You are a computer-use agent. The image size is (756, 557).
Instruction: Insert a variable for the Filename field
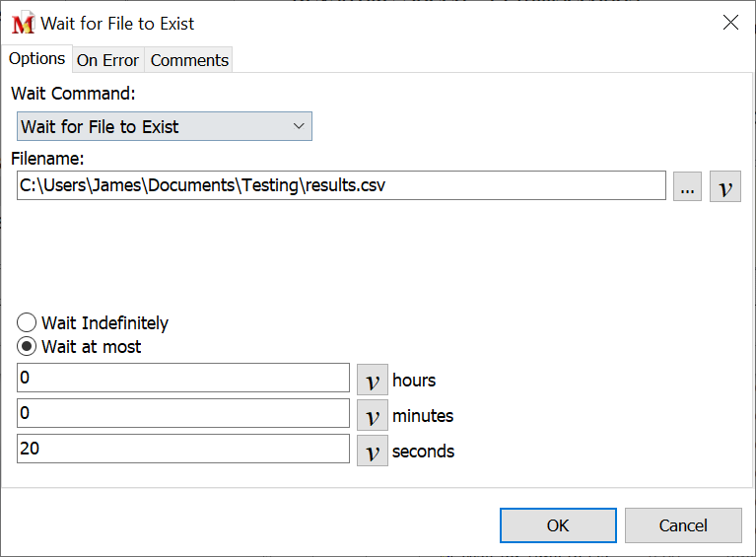click(x=725, y=186)
